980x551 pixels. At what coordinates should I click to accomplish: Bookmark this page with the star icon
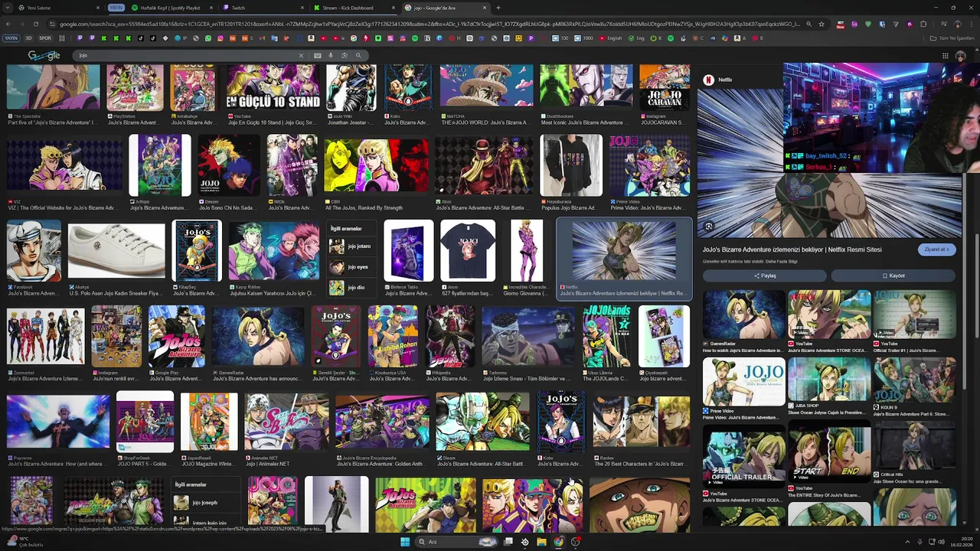822,24
